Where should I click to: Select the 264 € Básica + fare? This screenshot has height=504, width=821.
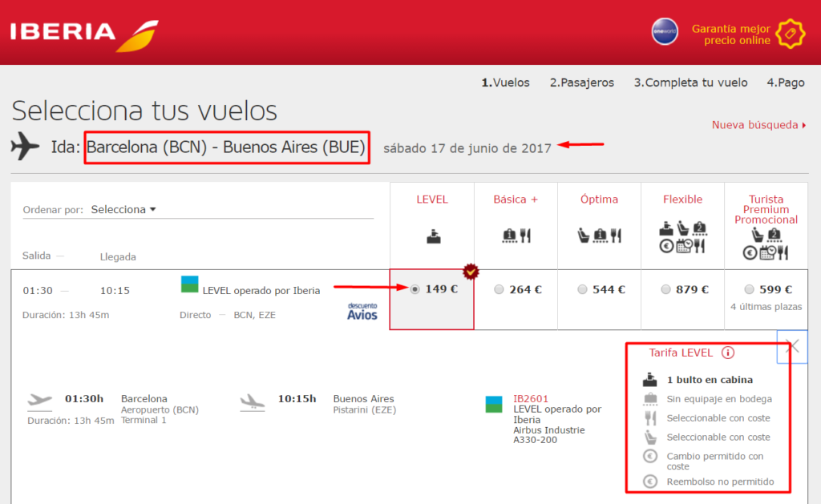click(x=499, y=289)
